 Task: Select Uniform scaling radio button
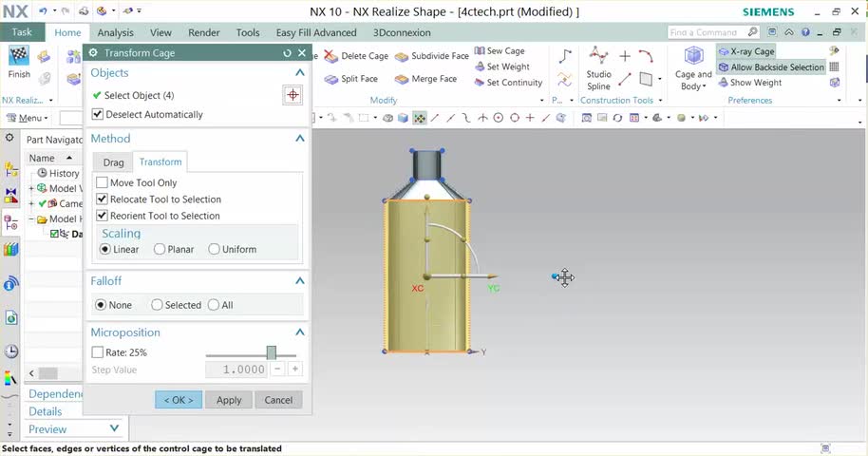coord(214,249)
